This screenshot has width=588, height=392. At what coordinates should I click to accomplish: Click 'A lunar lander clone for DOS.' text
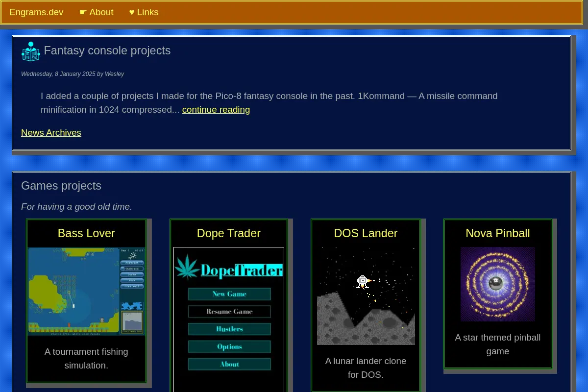pos(366,368)
